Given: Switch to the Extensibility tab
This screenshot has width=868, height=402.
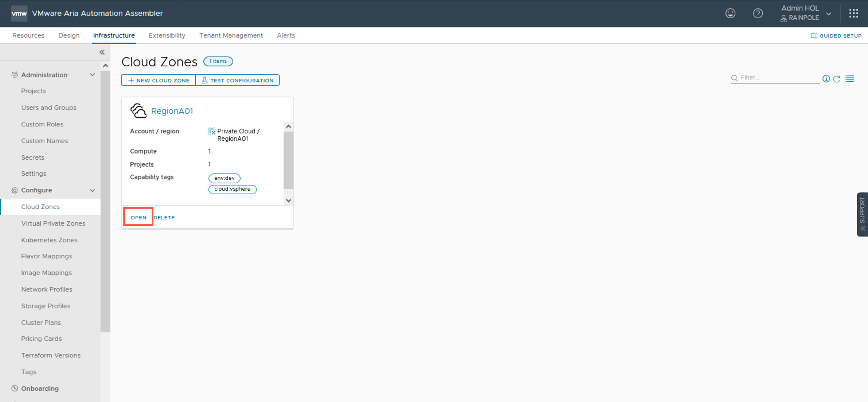Looking at the screenshot, I should point(167,35).
